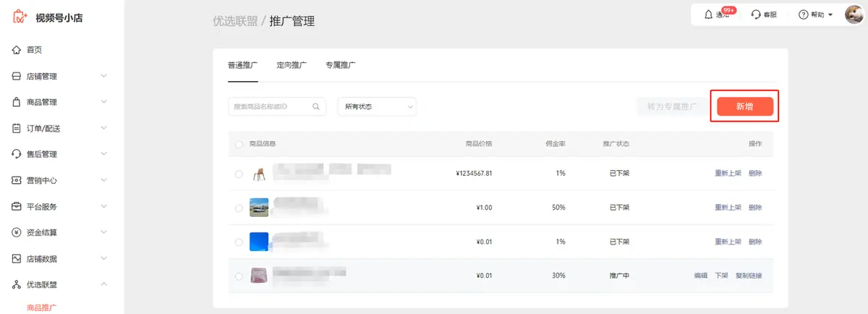Open the pink product thumbnail in the 推广中 row
The height and width of the screenshot is (314, 868).
coord(259,276)
